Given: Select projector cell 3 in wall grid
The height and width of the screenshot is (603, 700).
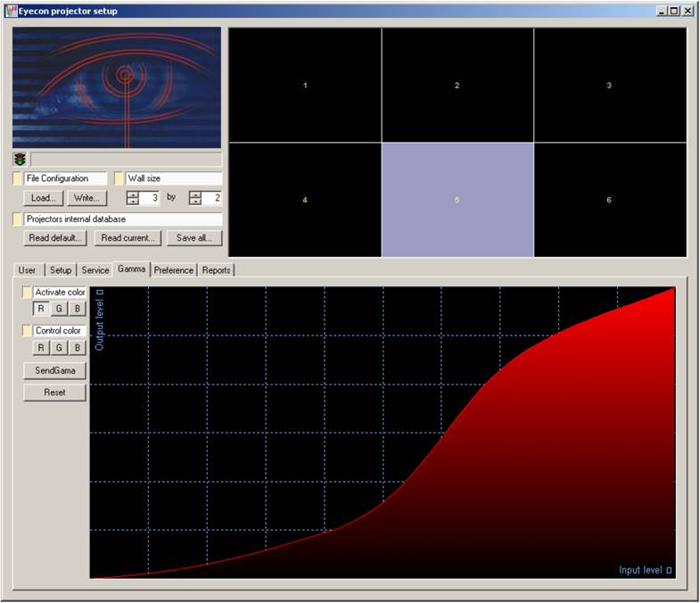Looking at the screenshot, I should click(x=610, y=86).
